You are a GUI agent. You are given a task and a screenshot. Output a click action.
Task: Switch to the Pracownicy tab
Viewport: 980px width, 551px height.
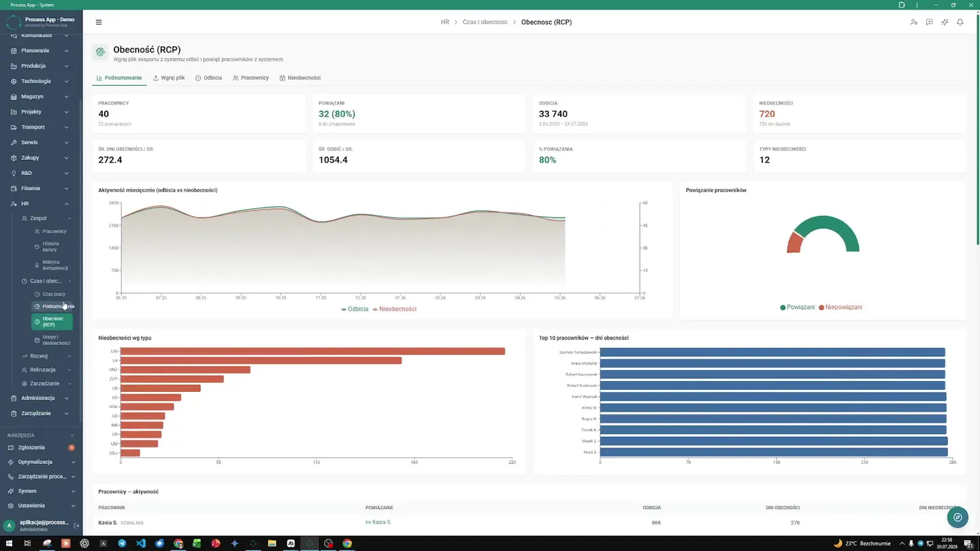[x=250, y=78]
